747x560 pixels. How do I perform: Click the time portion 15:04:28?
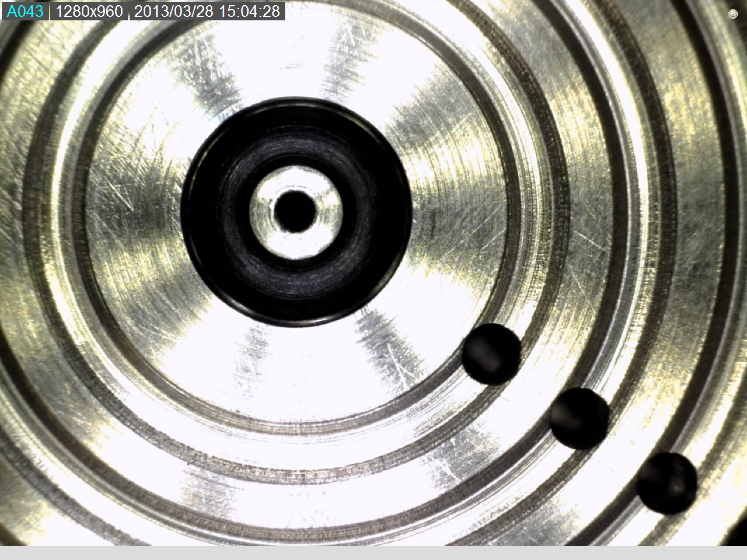click(249, 11)
